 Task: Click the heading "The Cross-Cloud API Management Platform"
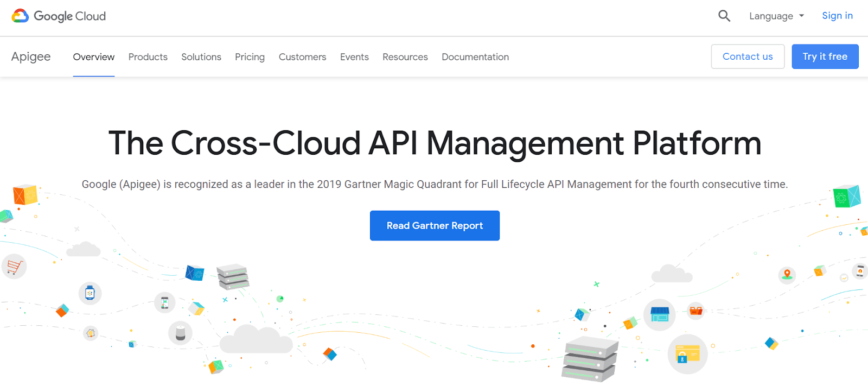click(435, 143)
